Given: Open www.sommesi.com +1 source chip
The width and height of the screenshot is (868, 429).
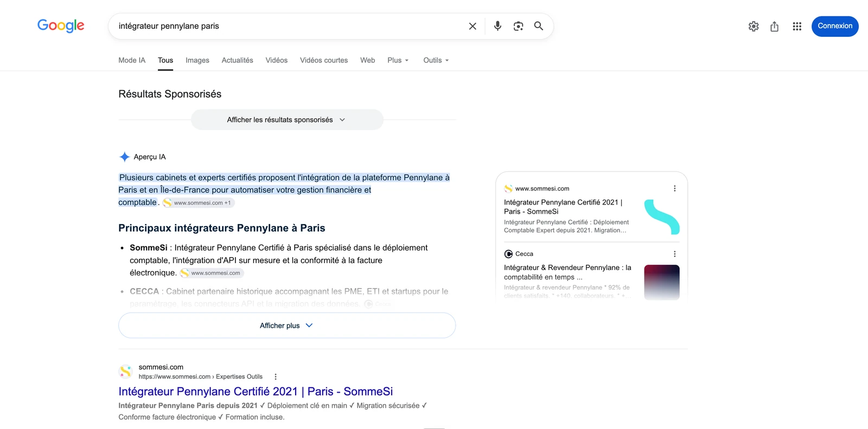Looking at the screenshot, I should 199,203.
